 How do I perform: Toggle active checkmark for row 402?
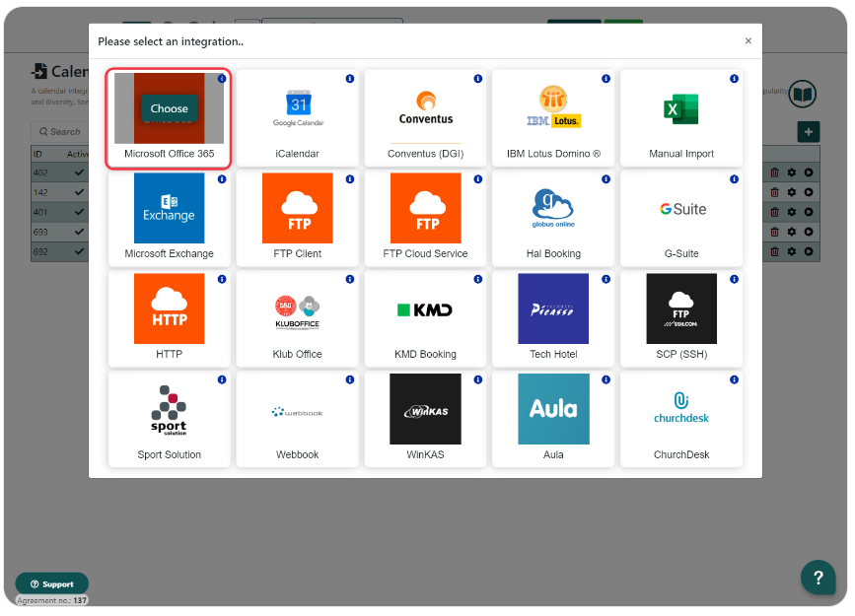point(79,172)
